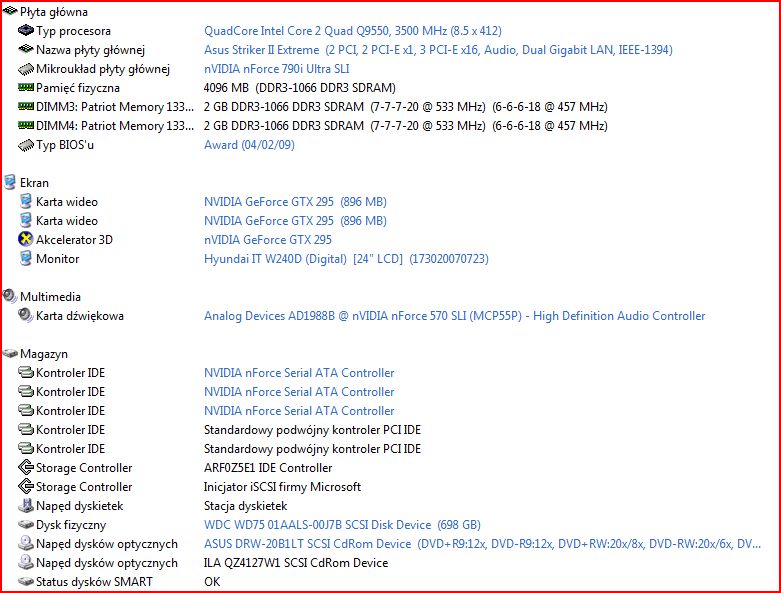
Task: Select the Akcelerator 3D icon
Action: [26, 240]
